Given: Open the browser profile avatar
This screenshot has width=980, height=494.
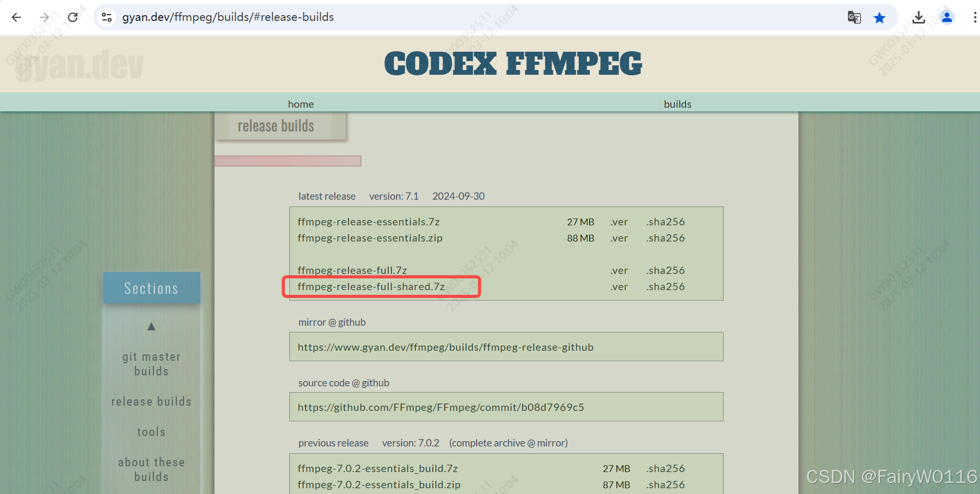Looking at the screenshot, I should point(947,17).
